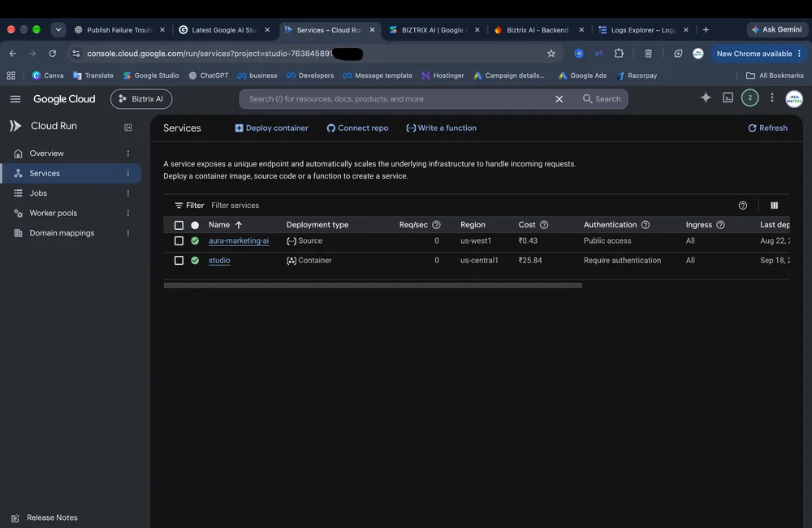The image size is (812, 528).
Task: Activate Cloud Shell terminal icon
Action: [728, 98]
